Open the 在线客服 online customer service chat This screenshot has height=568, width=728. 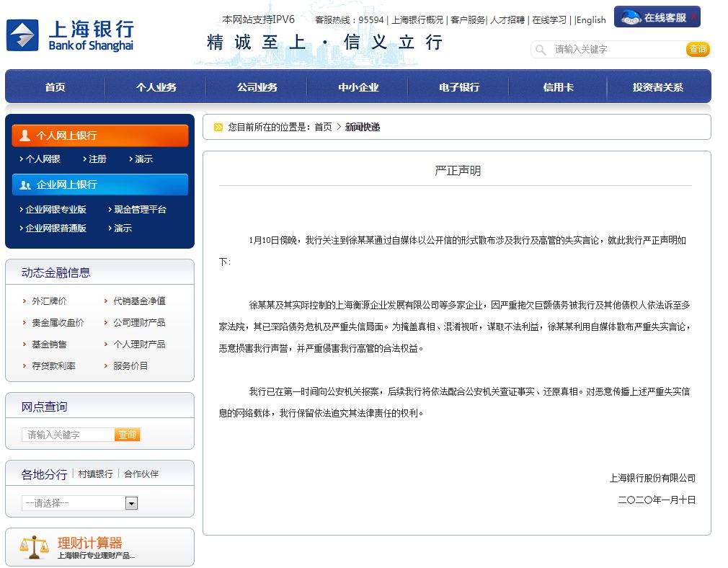pos(656,16)
